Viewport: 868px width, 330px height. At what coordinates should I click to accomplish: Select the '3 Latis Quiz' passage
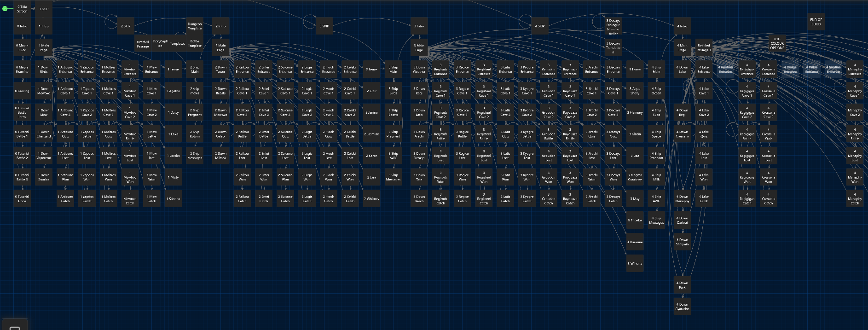[x=506, y=134]
